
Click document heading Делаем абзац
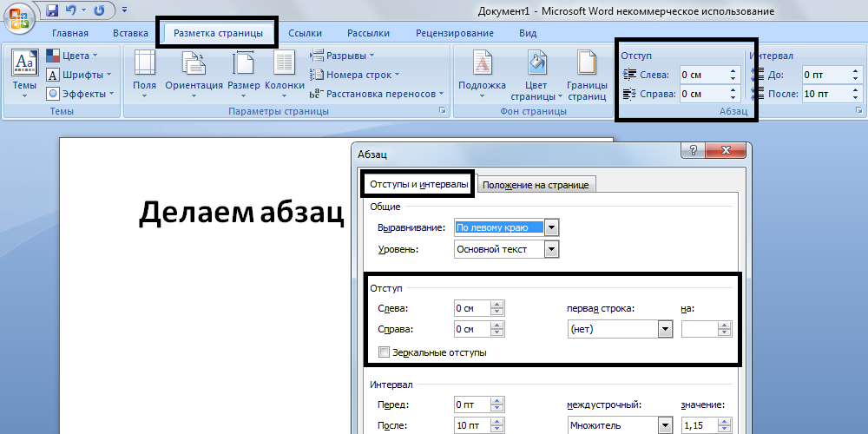pos(242,214)
